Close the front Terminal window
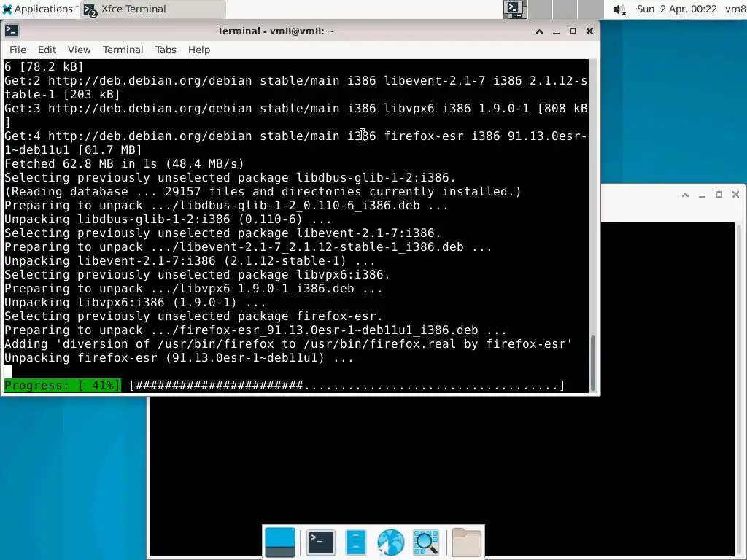The image size is (747, 560). (589, 31)
